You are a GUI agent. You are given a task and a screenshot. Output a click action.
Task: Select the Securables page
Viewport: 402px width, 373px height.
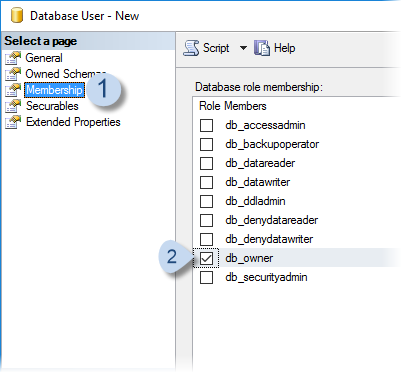pyautogui.click(x=52, y=106)
